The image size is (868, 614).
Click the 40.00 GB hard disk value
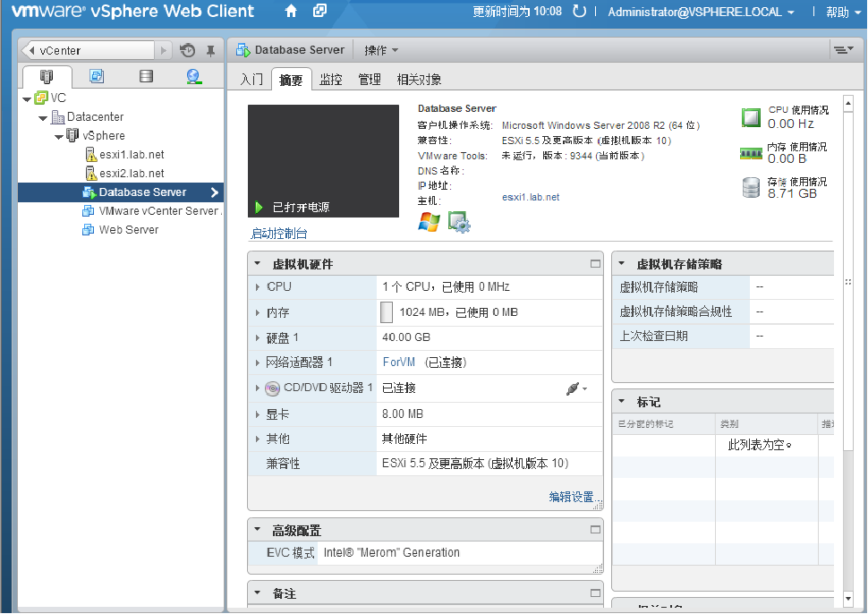pos(405,337)
